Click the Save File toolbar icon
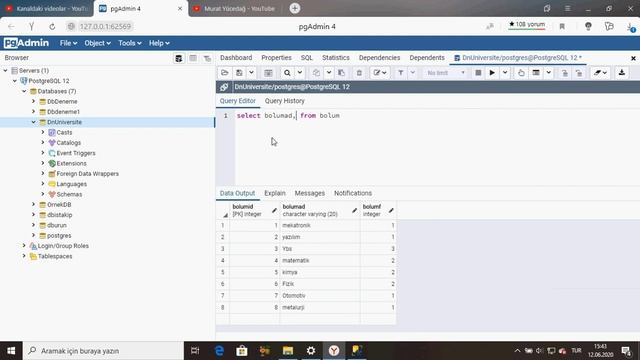640x360 pixels. click(239, 73)
